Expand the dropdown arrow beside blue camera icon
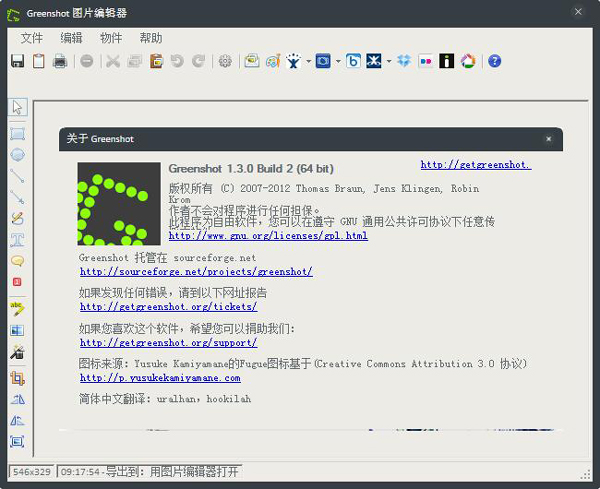600x489 pixels. point(338,61)
